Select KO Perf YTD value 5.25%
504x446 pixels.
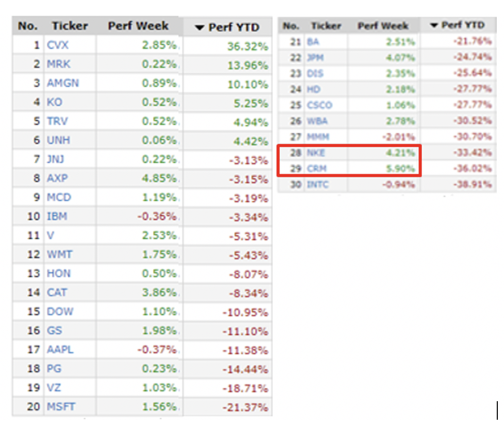(x=251, y=104)
